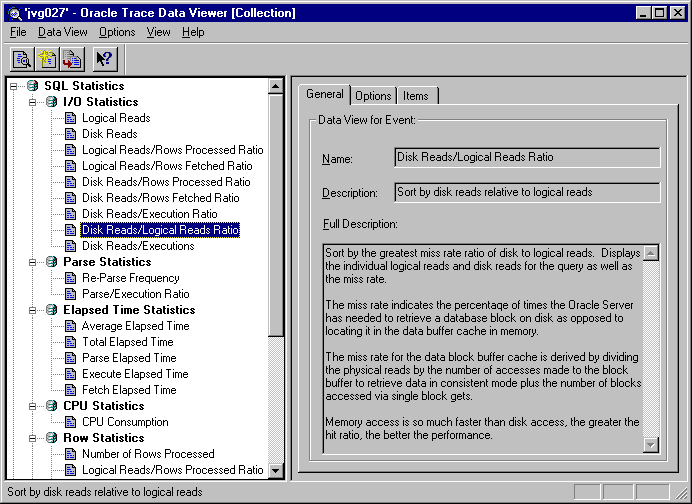Click the icon beside Execute Elapsed Time

(x=71, y=374)
